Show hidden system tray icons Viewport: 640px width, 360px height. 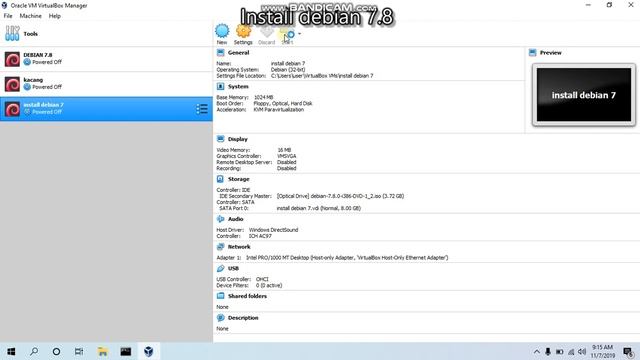pyautogui.click(x=537, y=352)
